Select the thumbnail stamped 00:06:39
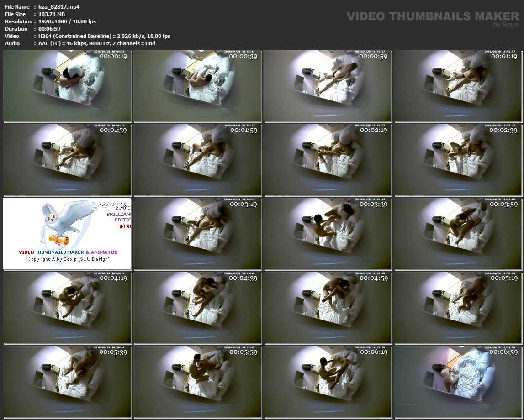Image resolution: width=524 pixels, height=420 pixels. (x=458, y=382)
